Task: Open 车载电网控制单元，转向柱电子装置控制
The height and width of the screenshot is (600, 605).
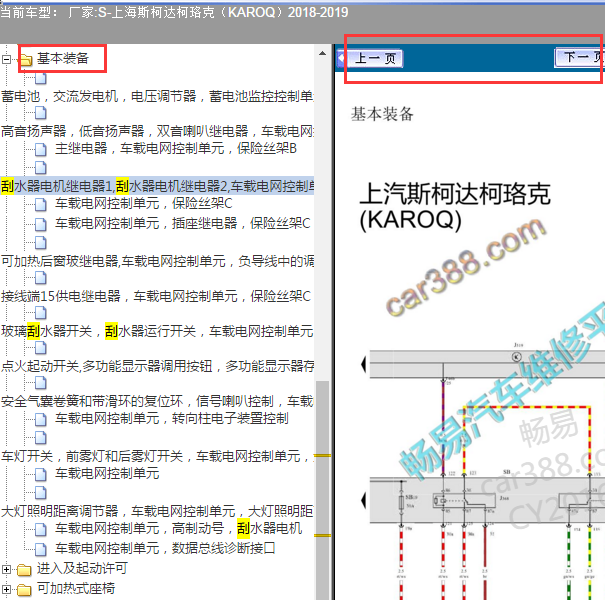Action: coord(172,418)
